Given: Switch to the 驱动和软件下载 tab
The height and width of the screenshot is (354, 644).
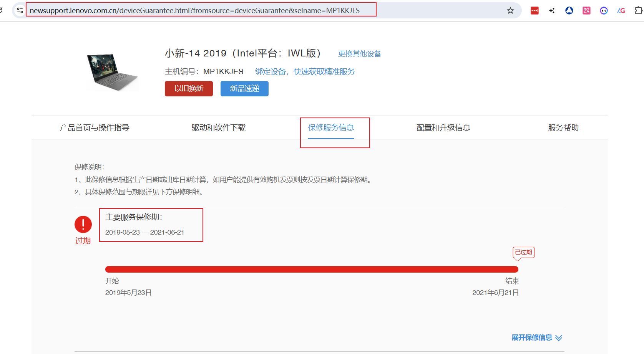Looking at the screenshot, I should coord(219,127).
